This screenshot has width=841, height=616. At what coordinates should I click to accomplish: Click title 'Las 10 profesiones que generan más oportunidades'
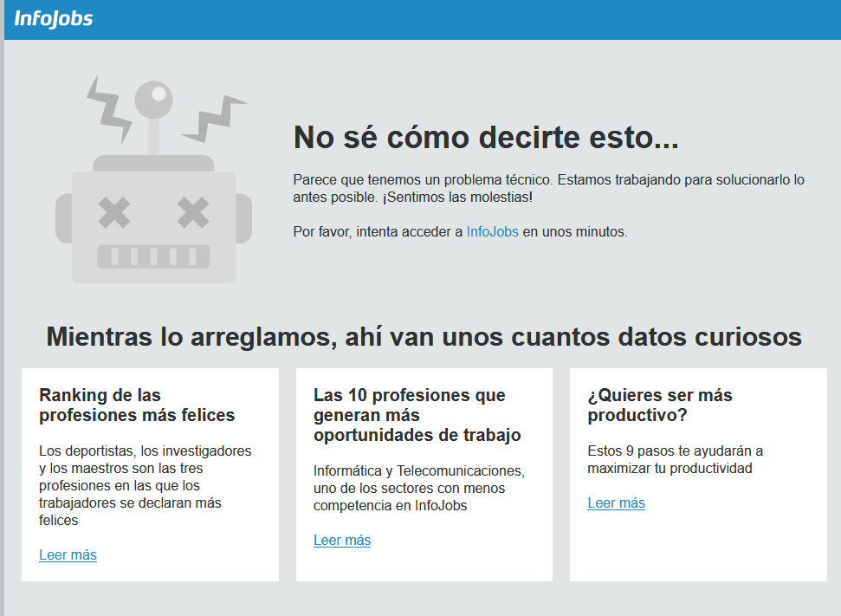click(x=417, y=415)
